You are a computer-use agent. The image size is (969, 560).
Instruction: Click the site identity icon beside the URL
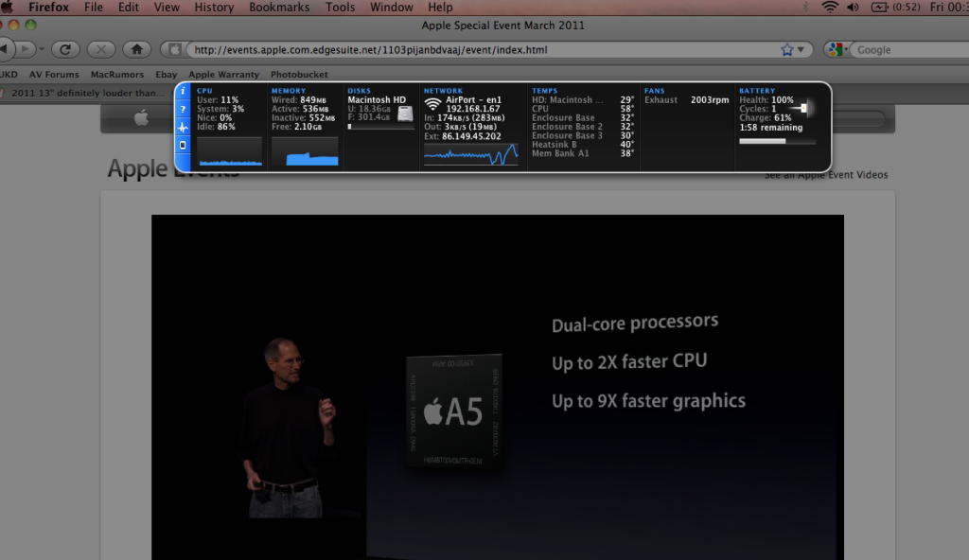175,49
